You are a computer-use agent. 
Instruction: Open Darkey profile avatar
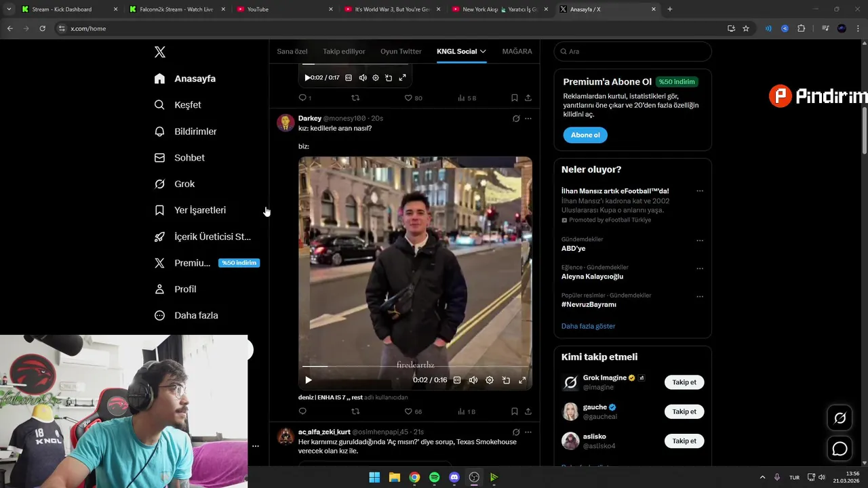click(x=285, y=123)
